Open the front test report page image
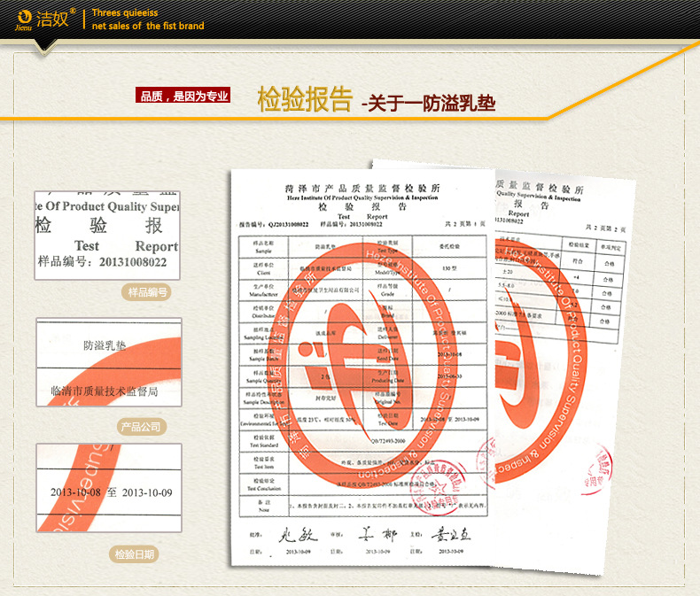Screen dimensions: 700x596 (363, 368)
